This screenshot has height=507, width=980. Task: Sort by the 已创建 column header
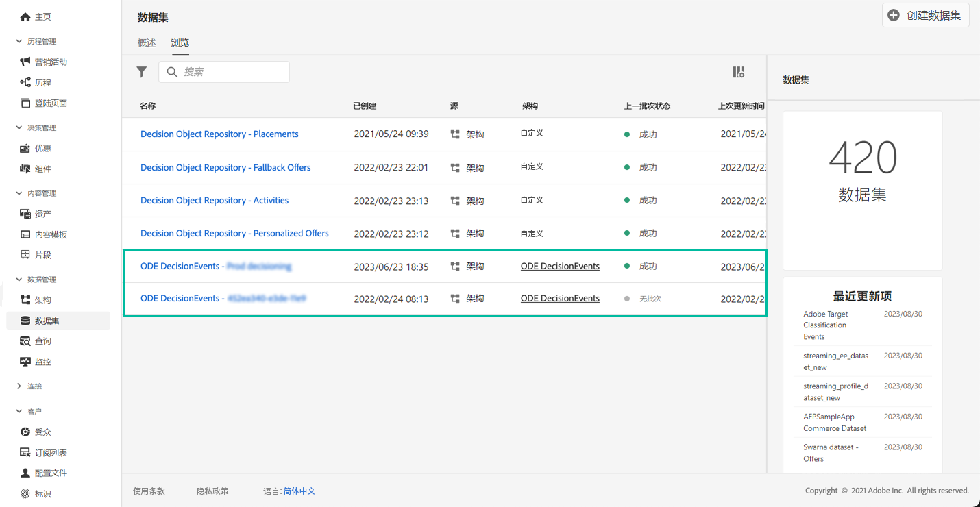tap(365, 106)
